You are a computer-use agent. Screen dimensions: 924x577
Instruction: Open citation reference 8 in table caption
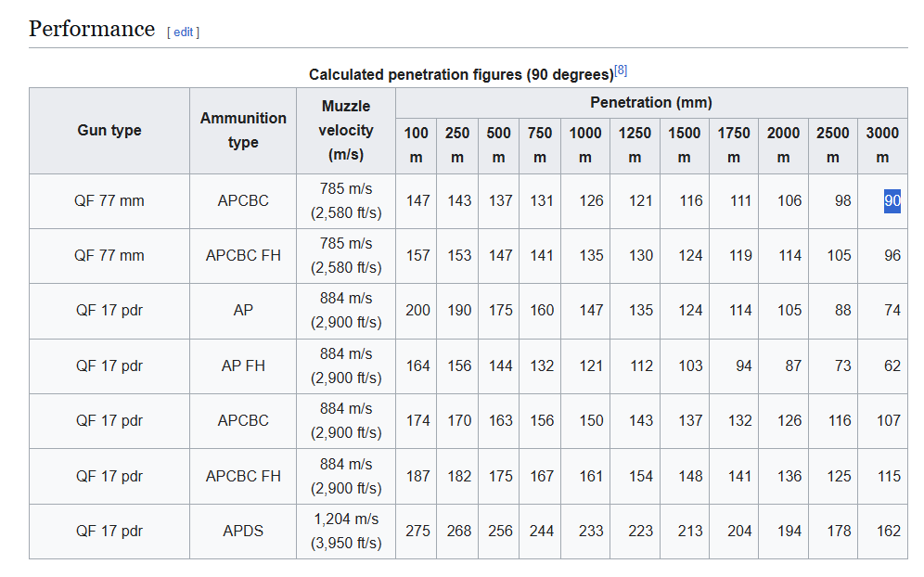coord(621,71)
